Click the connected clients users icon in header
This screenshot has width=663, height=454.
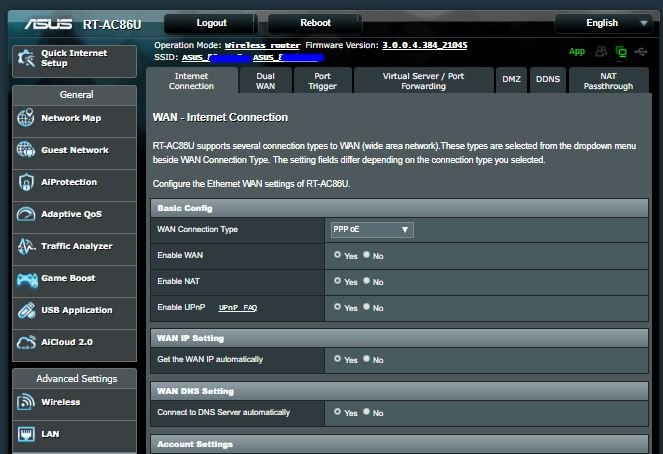601,52
